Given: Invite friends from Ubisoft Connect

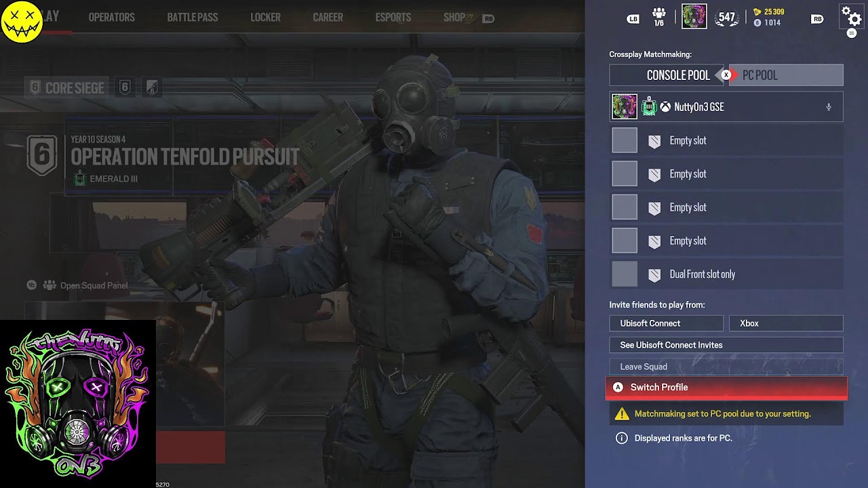Looking at the screenshot, I should (667, 323).
